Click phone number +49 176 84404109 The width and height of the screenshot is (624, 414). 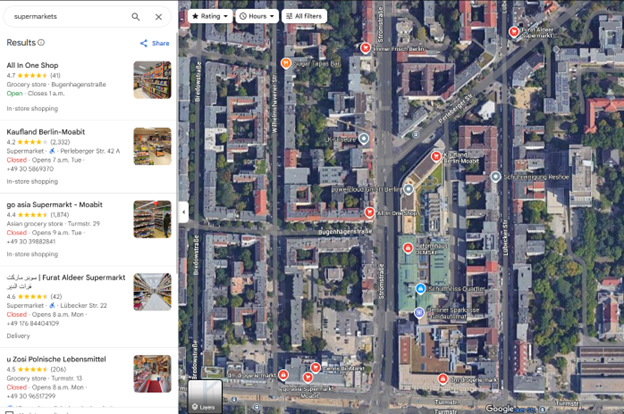coord(33,323)
